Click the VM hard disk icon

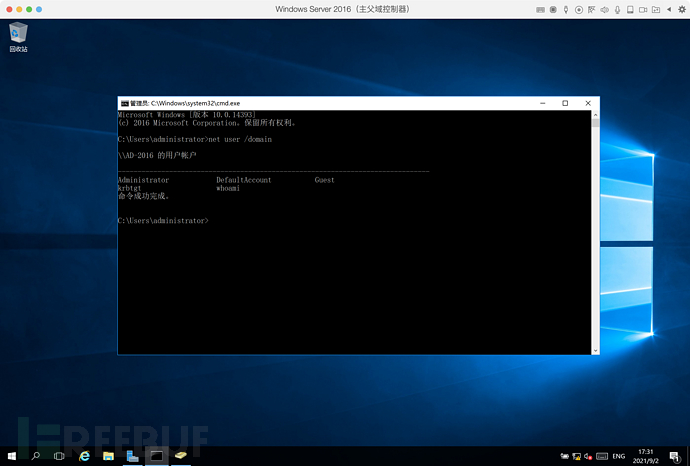pos(630,10)
